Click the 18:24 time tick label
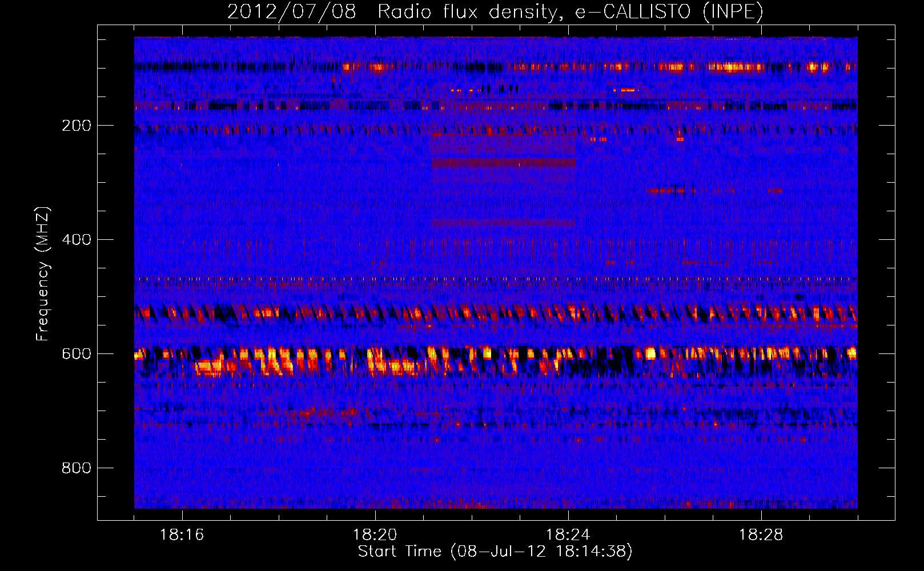Viewport: 924px width, 571px height. pyautogui.click(x=568, y=535)
